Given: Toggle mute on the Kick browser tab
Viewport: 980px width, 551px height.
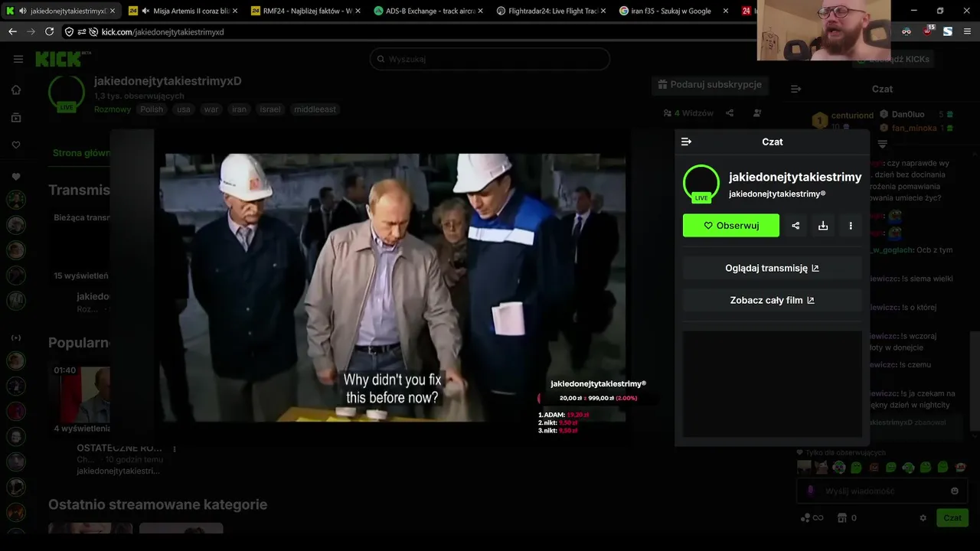Looking at the screenshot, I should click(x=22, y=11).
